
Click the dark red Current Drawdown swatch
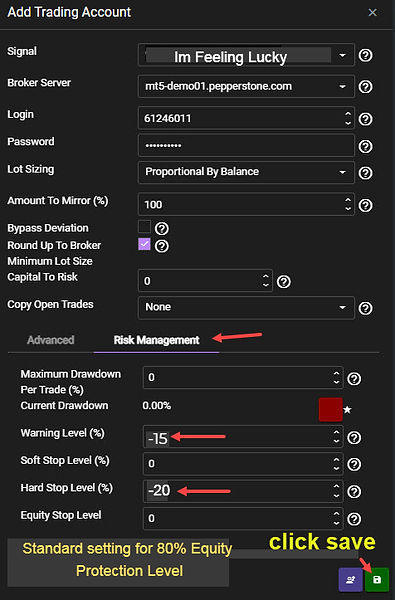tap(330, 409)
